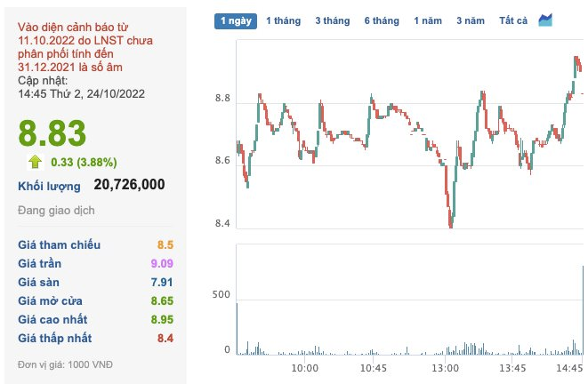Click the current price 8.83
Image resolution: width=588 pixels, height=384 pixels.
click(53, 133)
